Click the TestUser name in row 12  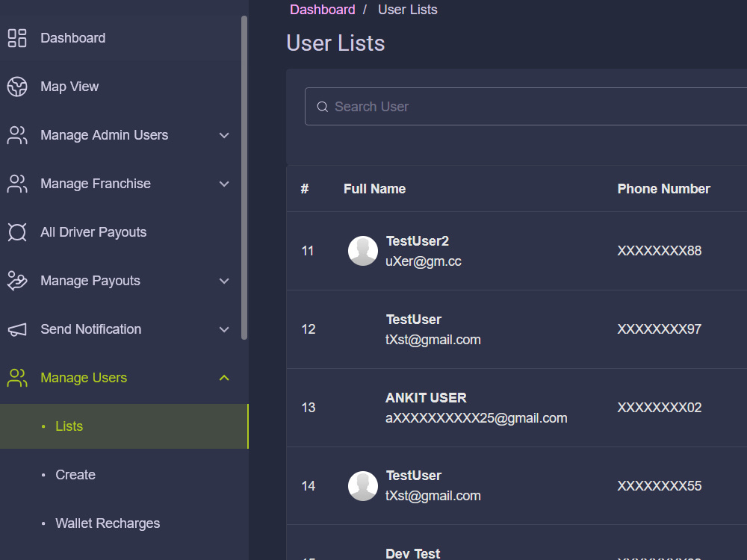point(414,320)
